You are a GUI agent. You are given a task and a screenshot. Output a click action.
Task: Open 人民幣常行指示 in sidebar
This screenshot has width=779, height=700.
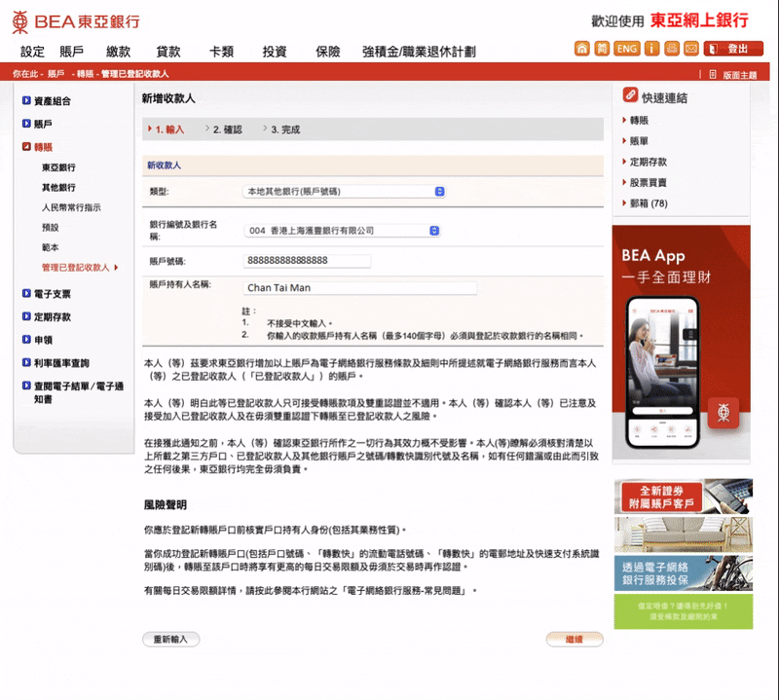pos(71,207)
